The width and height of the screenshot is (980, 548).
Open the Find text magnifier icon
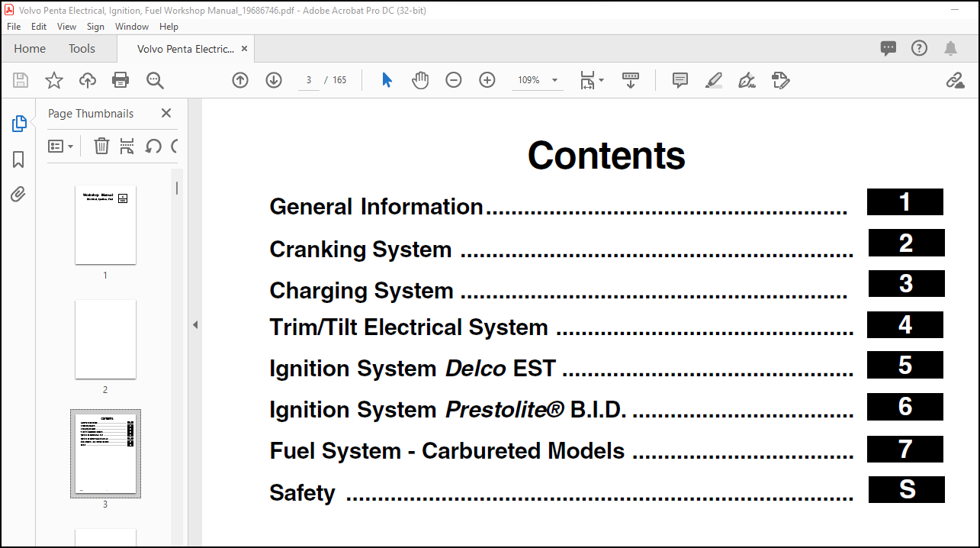[x=155, y=80]
